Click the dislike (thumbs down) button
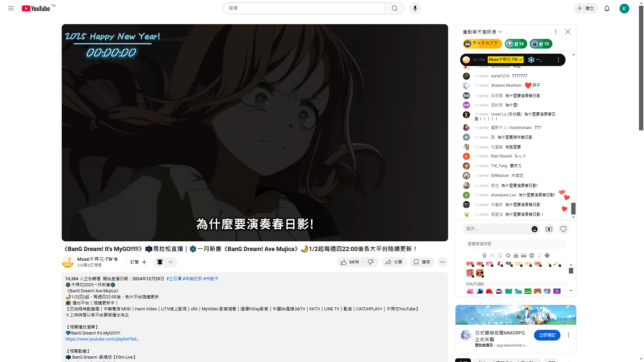The image size is (644, 362). tap(371, 262)
